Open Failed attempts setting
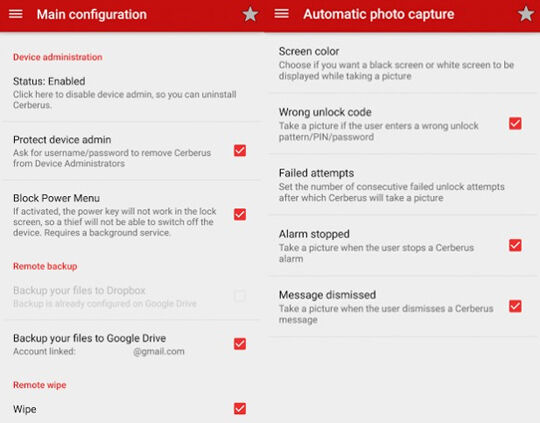The width and height of the screenshot is (540, 423). [x=402, y=185]
